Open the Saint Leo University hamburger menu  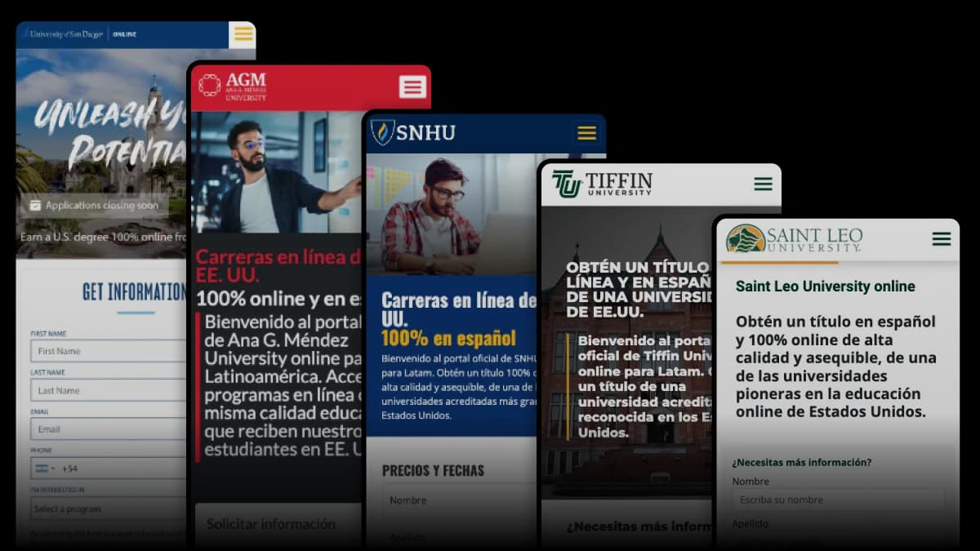942,239
